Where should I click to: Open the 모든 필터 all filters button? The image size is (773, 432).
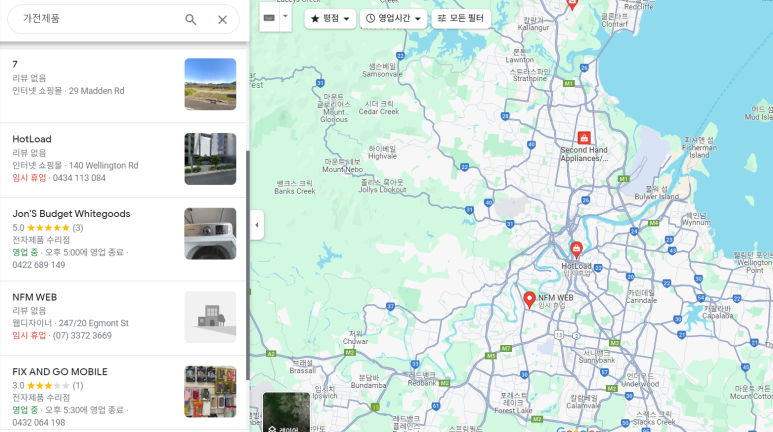point(461,18)
